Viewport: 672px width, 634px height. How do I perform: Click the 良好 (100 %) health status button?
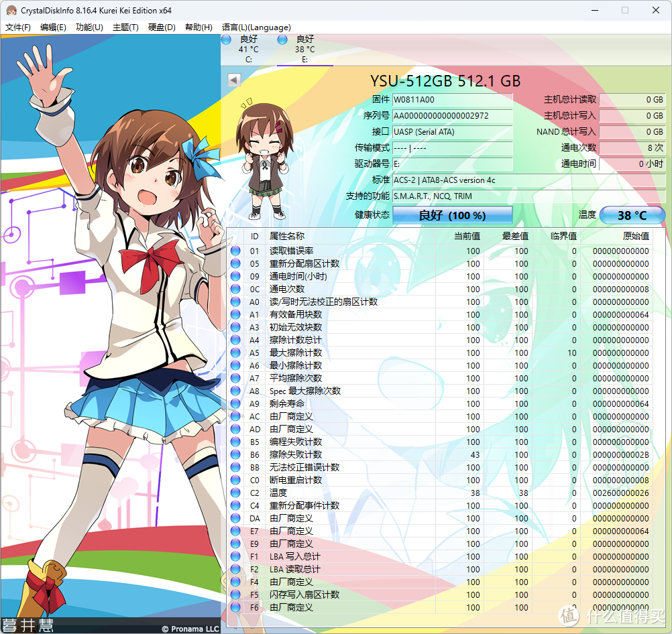[452, 215]
